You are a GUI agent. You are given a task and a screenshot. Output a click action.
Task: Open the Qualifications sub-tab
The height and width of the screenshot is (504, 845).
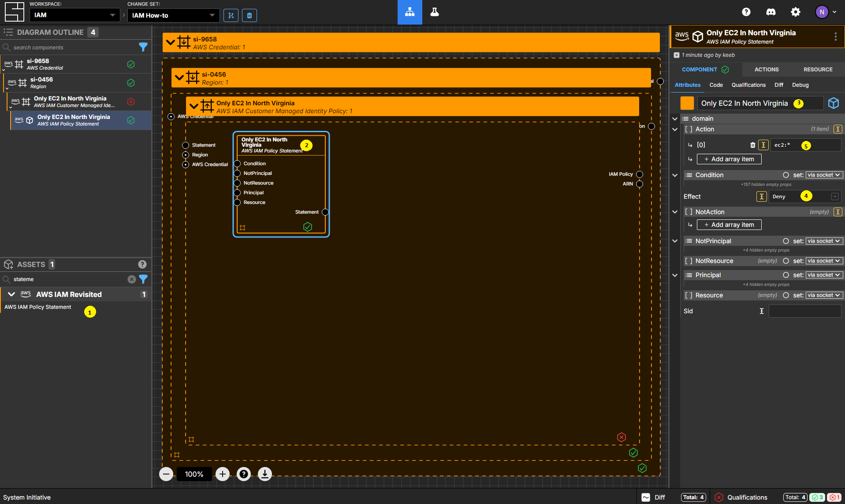pos(748,85)
